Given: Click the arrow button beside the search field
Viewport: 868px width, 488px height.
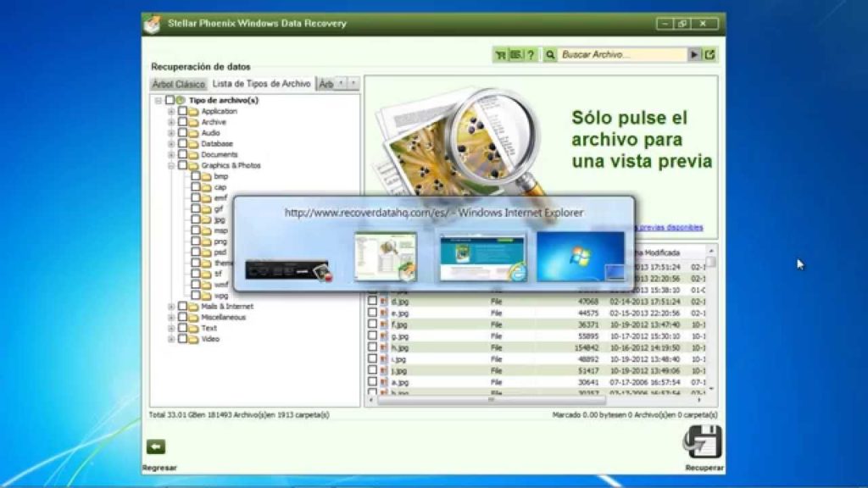Looking at the screenshot, I should click(x=694, y=55).
